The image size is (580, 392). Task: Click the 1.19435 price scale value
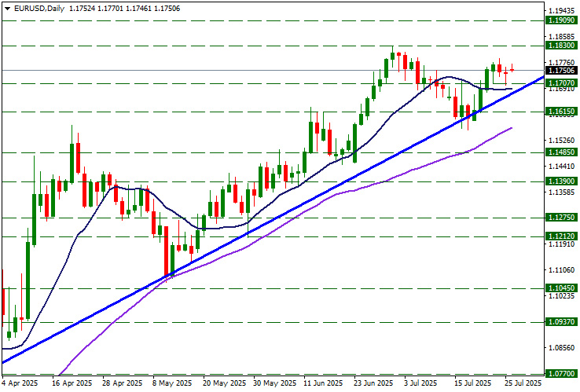[x=561, y=11]
